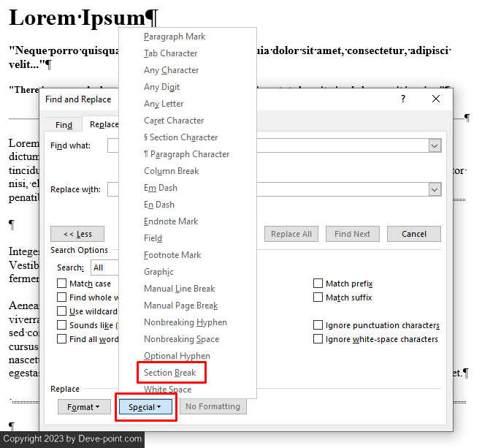This screenshot has width=482, height=448.
Task: Open the Special dropdown button
Action: 145,407
